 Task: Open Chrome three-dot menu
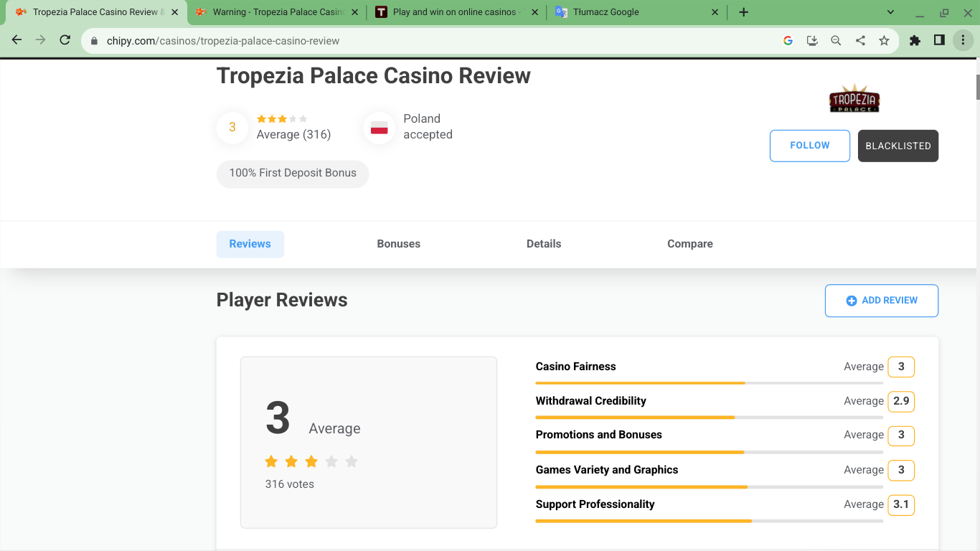[963, 41]
